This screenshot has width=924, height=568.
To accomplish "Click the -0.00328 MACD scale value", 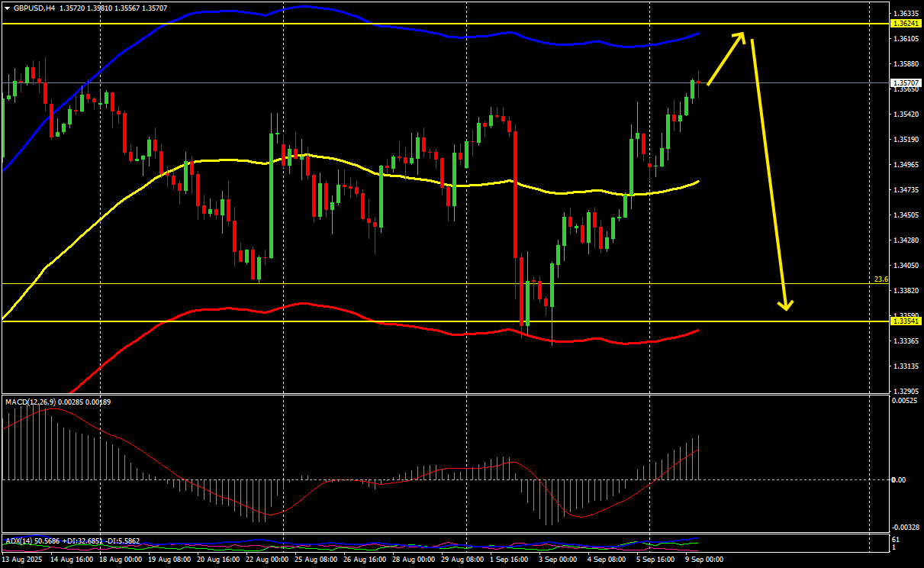I will (905, 528).
